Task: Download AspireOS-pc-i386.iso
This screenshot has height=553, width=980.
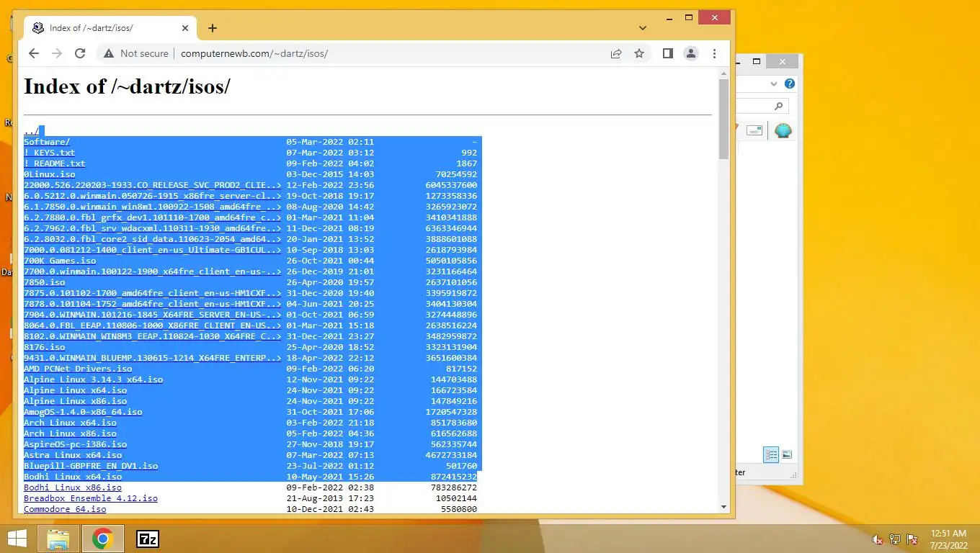Action: 75,444
